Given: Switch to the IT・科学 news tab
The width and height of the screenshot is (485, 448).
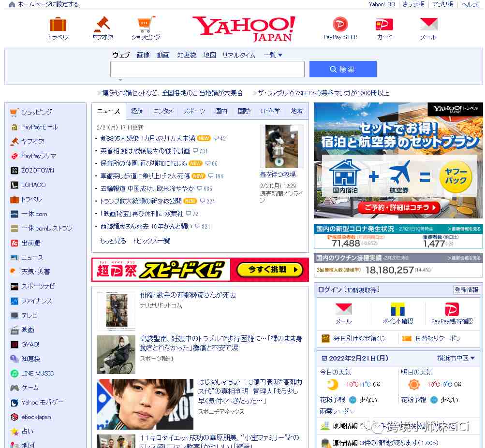Looking at the screenshot, I should (270, 111).
